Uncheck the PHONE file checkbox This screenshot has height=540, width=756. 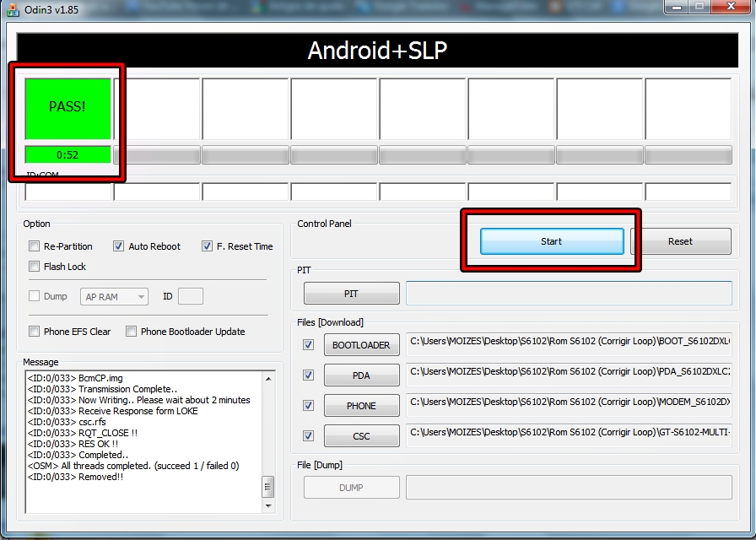(x=308, y=406)
